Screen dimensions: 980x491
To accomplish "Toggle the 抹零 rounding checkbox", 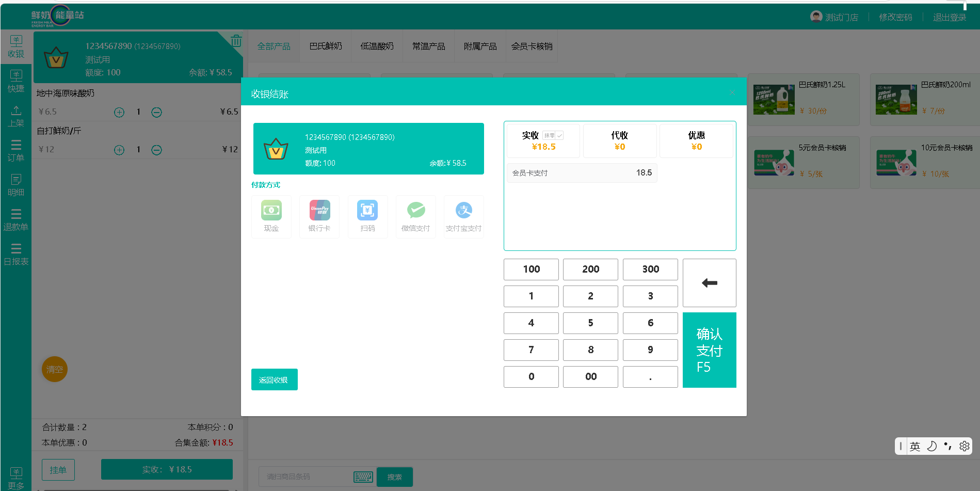I will click(559, 135).
